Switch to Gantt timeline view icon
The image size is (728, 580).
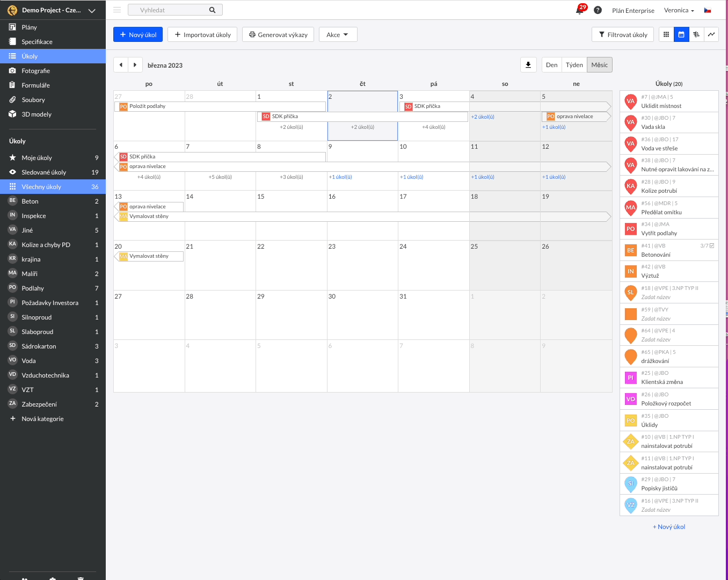[696, 34]
